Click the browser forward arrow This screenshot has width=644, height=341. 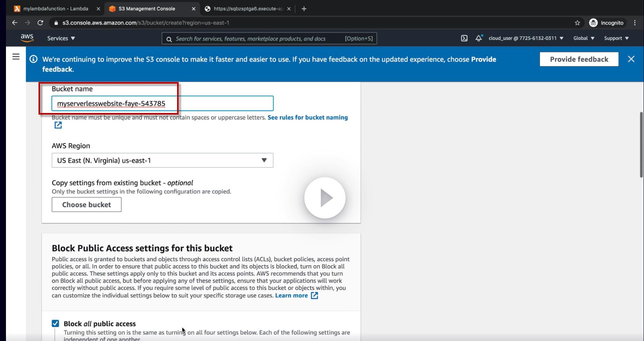[x=27, y=23]
